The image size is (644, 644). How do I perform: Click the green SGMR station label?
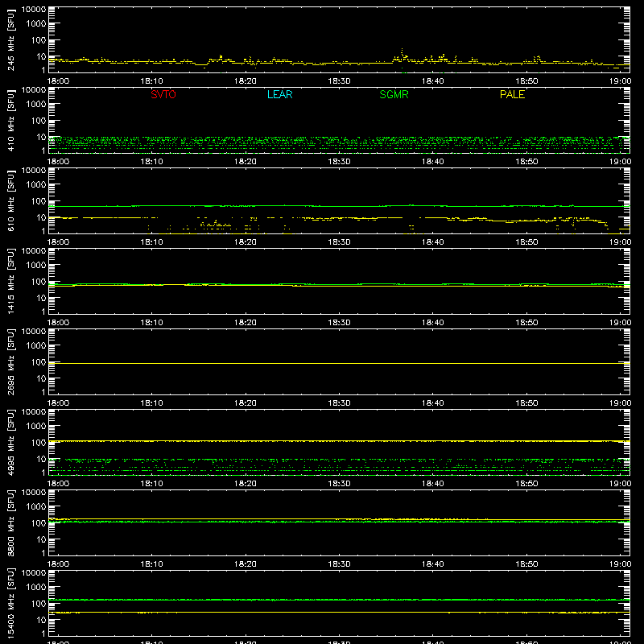click(x=394, y=94)
